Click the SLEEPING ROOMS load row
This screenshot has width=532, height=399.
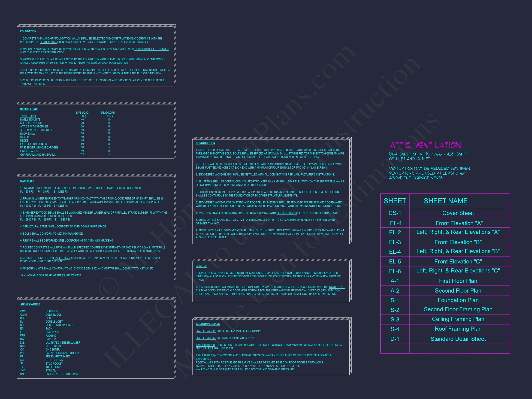65,123
